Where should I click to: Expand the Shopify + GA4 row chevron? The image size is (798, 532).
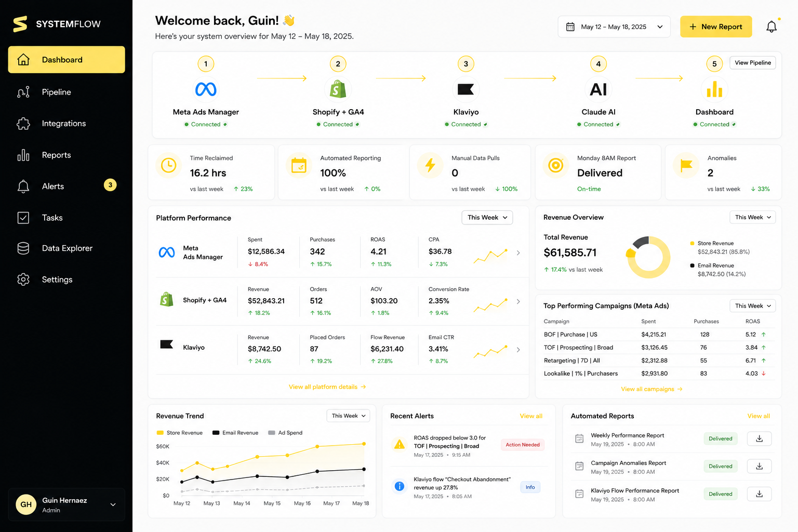tap(518, 301)
